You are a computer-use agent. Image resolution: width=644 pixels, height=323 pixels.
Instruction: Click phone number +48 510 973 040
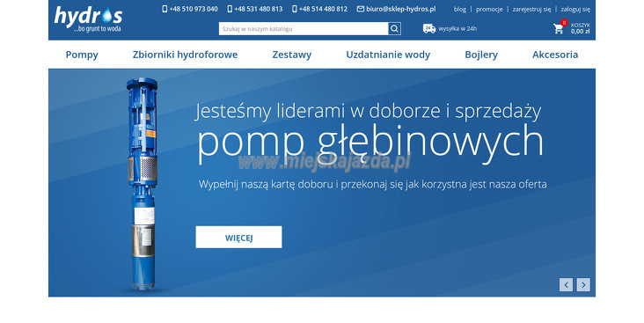194,9
